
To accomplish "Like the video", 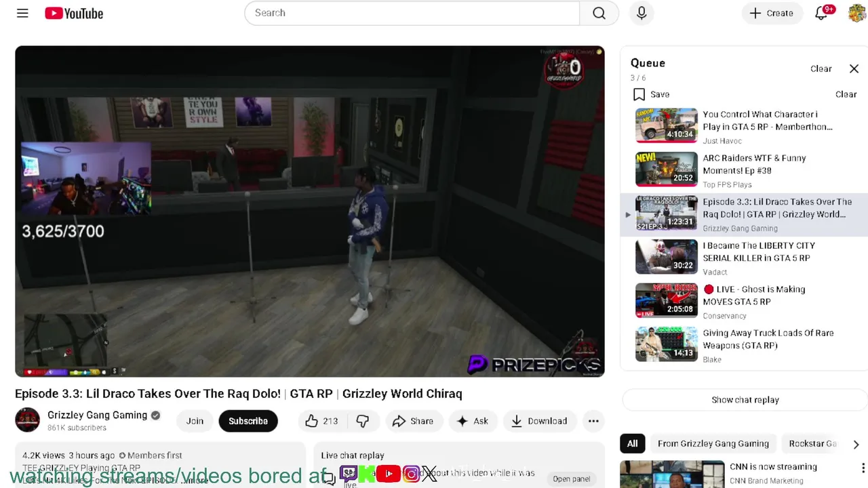I will tap(321, 421).
